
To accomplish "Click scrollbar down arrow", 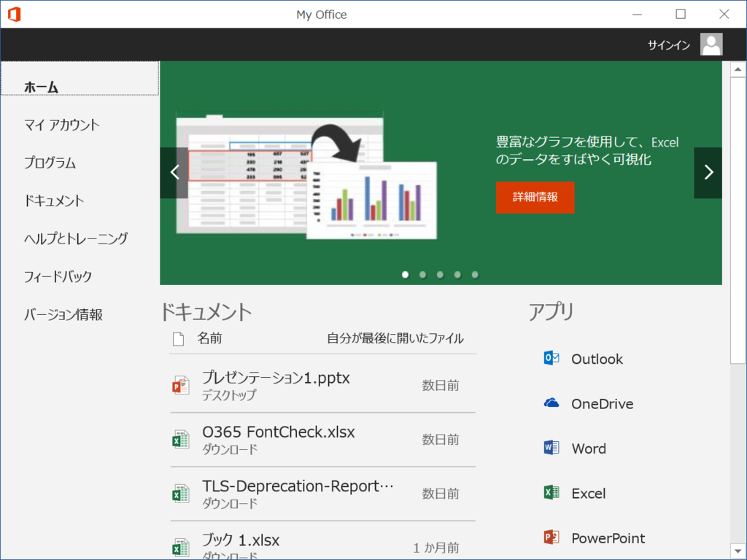I will pos(738,551).
